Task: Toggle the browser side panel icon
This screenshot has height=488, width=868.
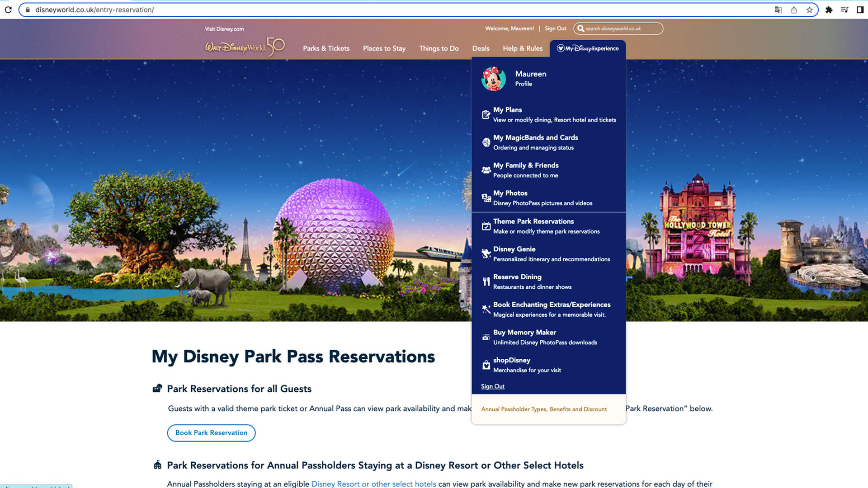Action: (860, 10)
